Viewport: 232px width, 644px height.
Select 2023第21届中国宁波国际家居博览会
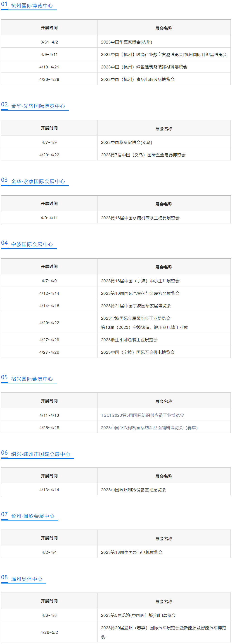136,306
